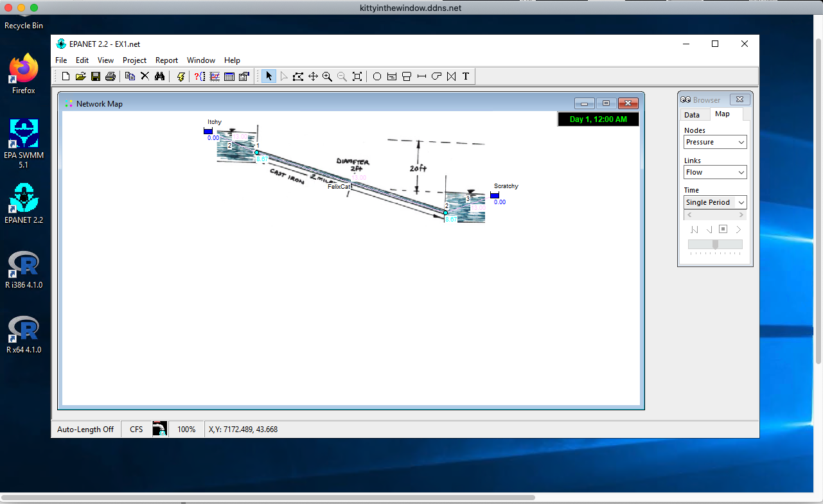Viewport: 823px width, 504px height.
Task: Click the Day 1, 12:00 AM time legend
Action: coord(598,119)
